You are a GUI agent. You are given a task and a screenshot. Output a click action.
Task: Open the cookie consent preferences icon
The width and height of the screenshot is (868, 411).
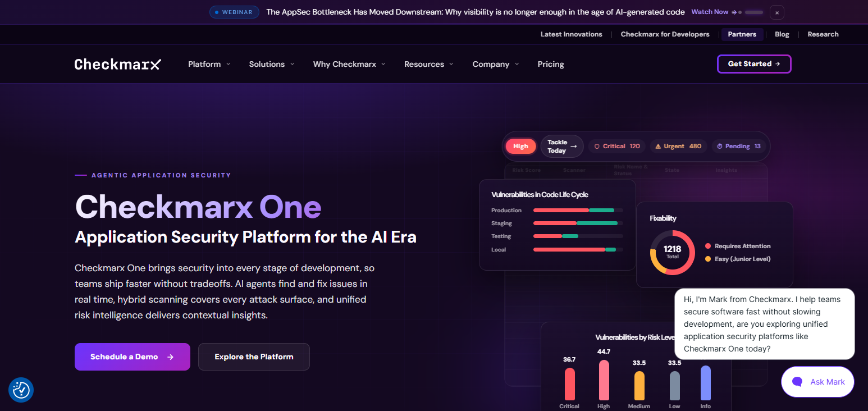tap(21, 390)
